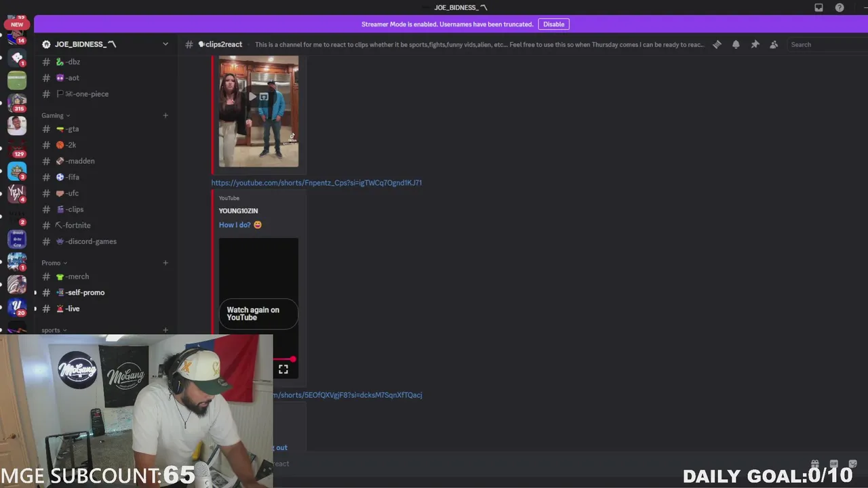Open server icon with face avatar
868x488 pixels.
(17, 125)
